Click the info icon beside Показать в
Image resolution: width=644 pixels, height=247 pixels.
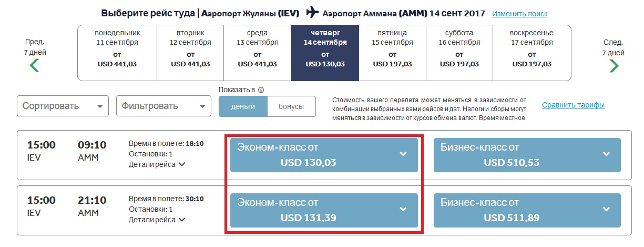[x=261, y=90]
